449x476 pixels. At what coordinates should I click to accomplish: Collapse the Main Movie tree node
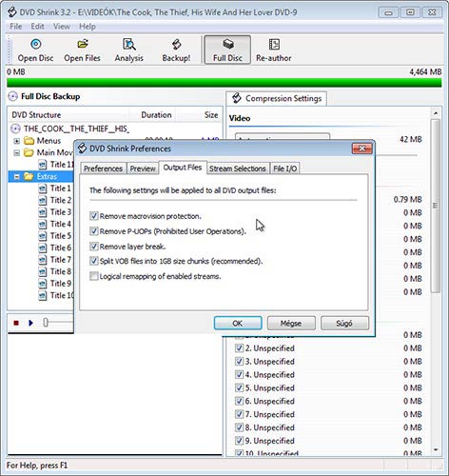pos(17,153)
